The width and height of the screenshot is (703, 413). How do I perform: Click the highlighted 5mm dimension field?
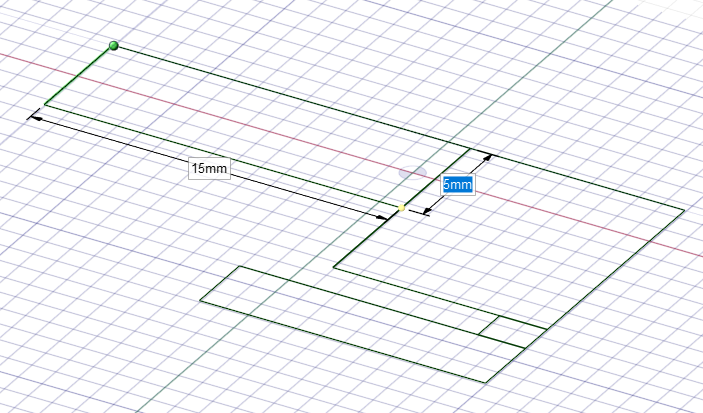coord(457,184)
